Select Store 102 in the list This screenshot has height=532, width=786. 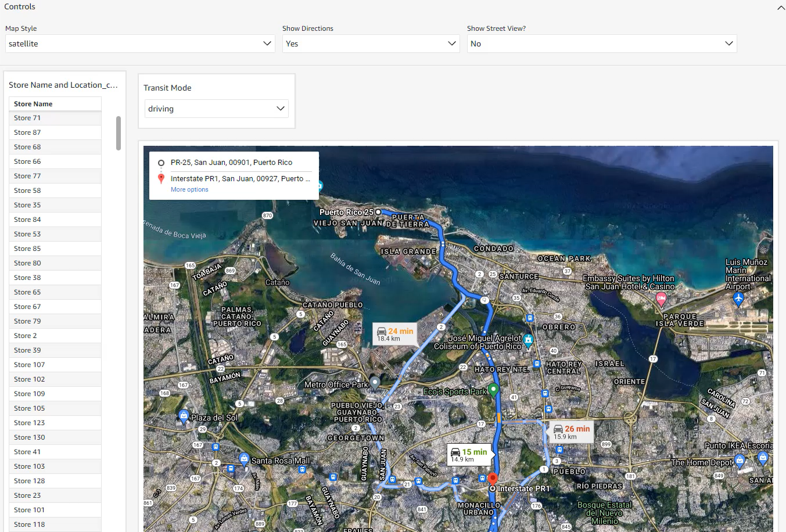coord(55,379)
